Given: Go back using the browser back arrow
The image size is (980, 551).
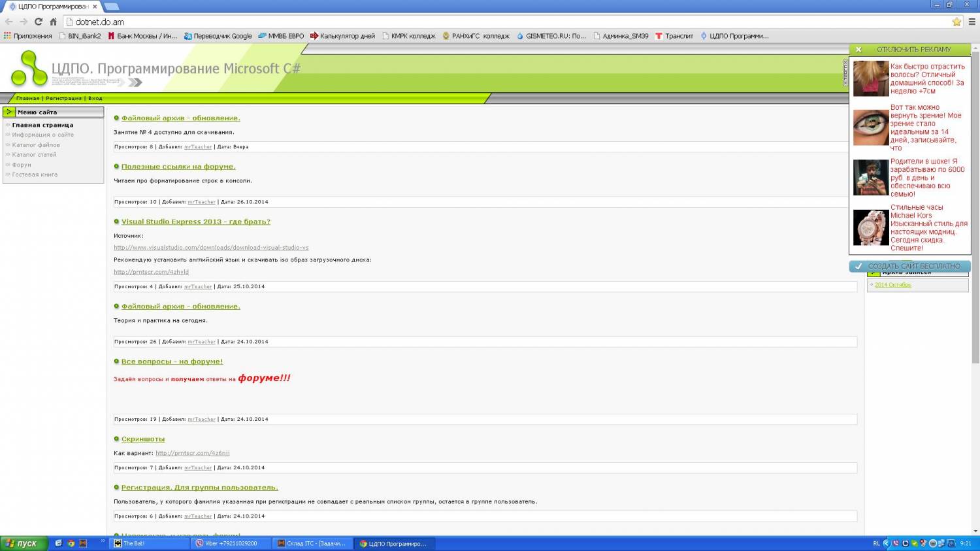Looking at the screenshot, I should point(9,22).
